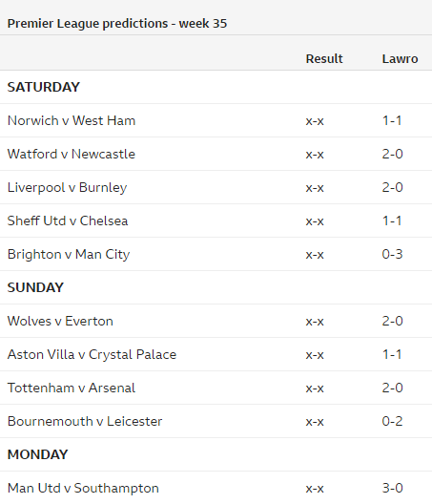Click the MONDAY section heading

click(x=37, y=454)
